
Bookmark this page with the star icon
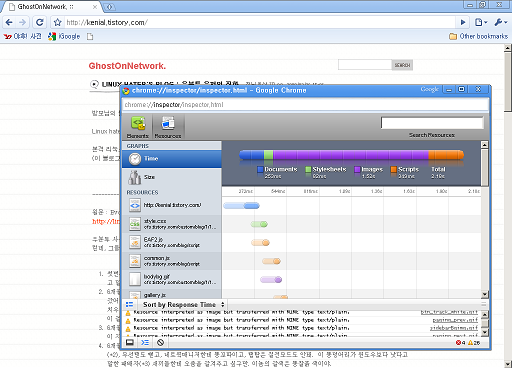[x=58, y=22]
